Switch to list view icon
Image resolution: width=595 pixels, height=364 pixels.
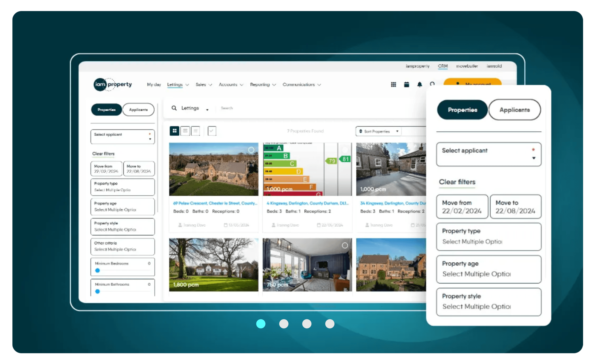pos(185,131)
